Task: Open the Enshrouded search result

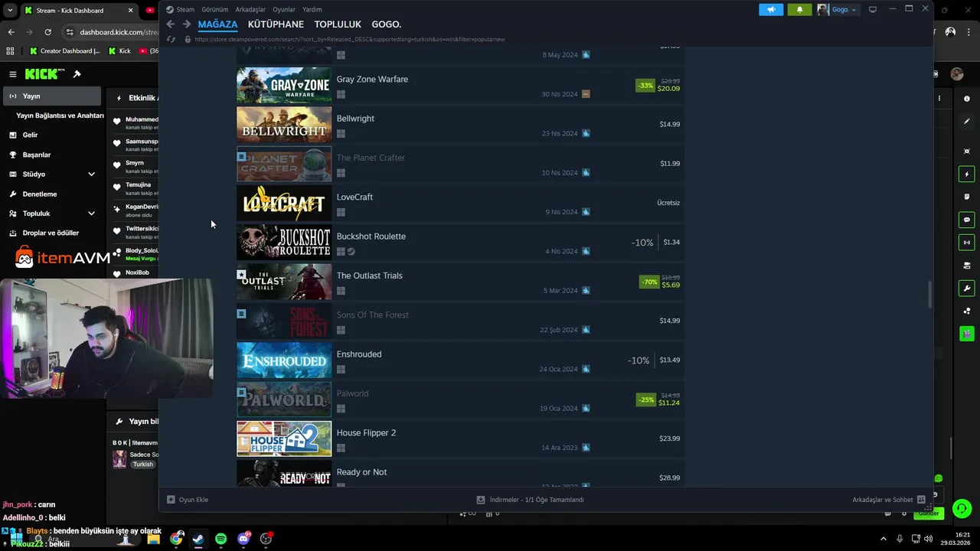Action: 460,360
